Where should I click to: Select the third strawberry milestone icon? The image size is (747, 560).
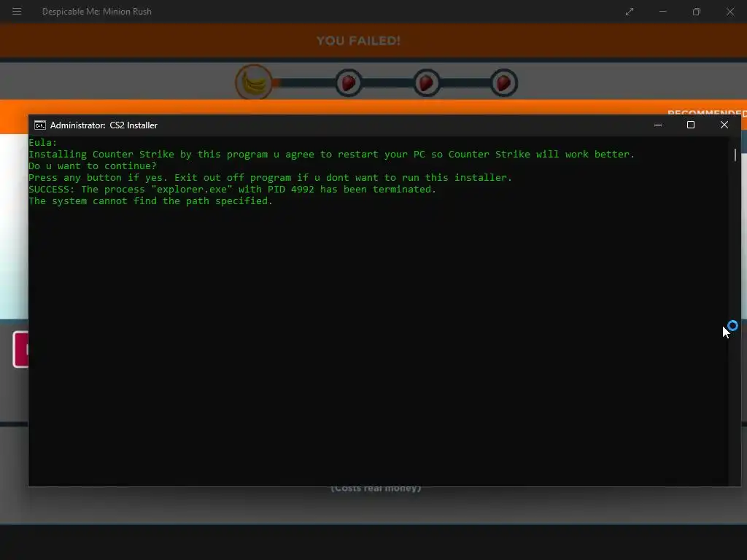tap(503, 83)
